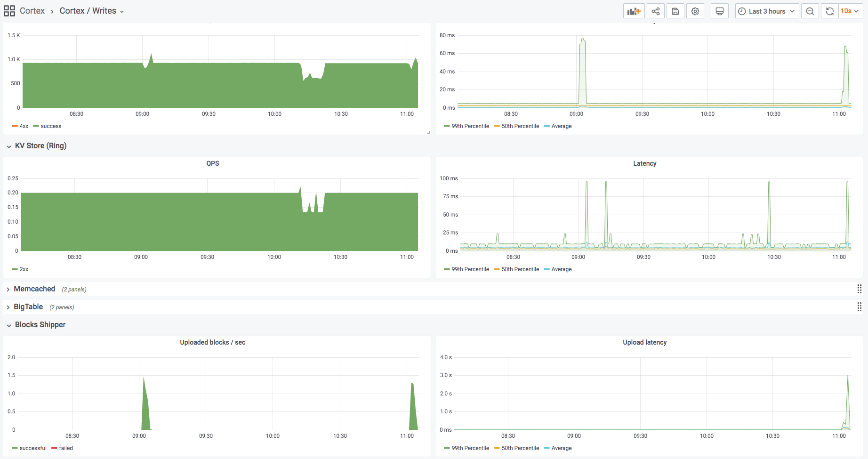Image resolution: width=868 pixels, height=459 pixels.
Task: Save dashboard using the floppy disk icon
Action: click(675, 11)
